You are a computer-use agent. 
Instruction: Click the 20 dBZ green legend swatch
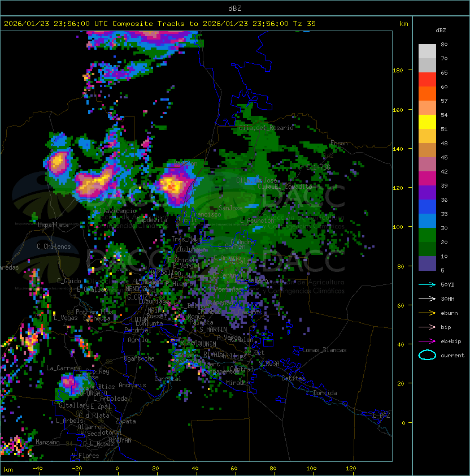click(427, 249)
